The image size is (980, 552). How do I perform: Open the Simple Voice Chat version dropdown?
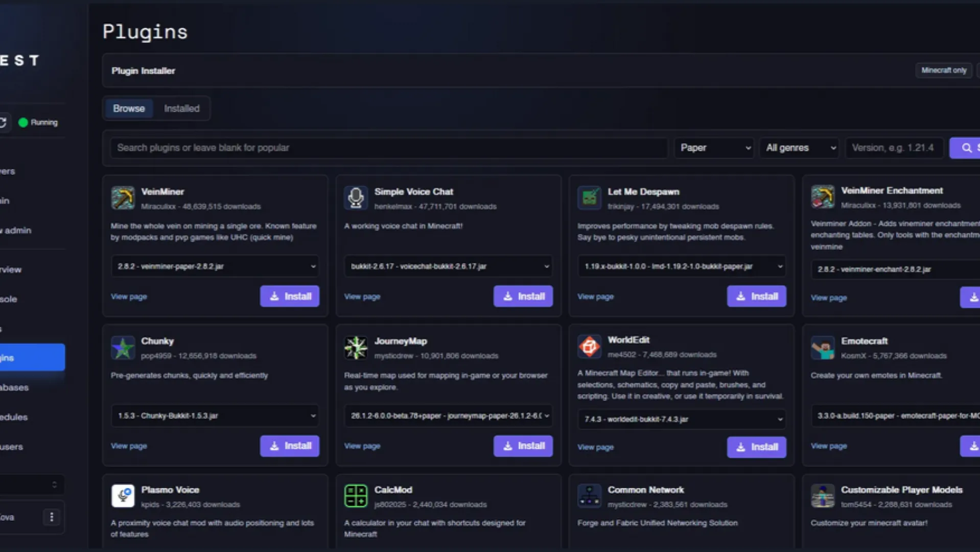pos(448,266)
